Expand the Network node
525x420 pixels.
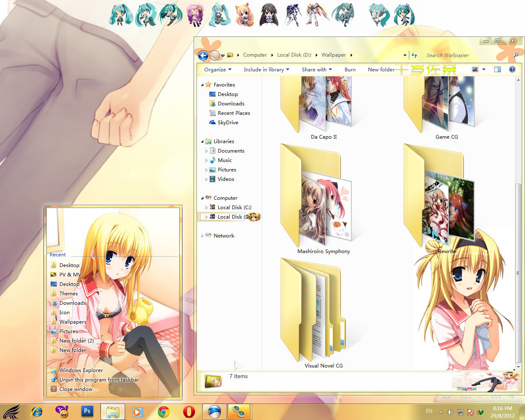[202, 236]
